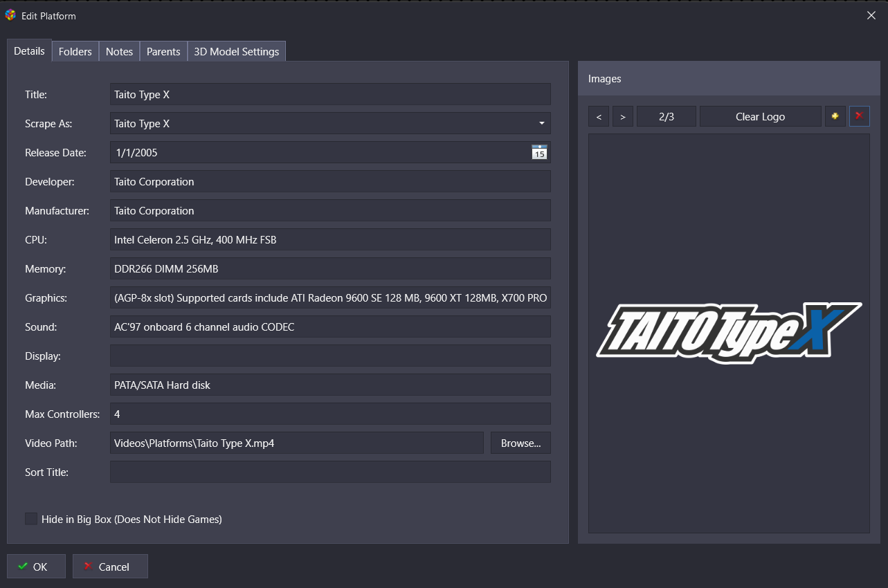Click the Manufacturer field

point(330,210)
